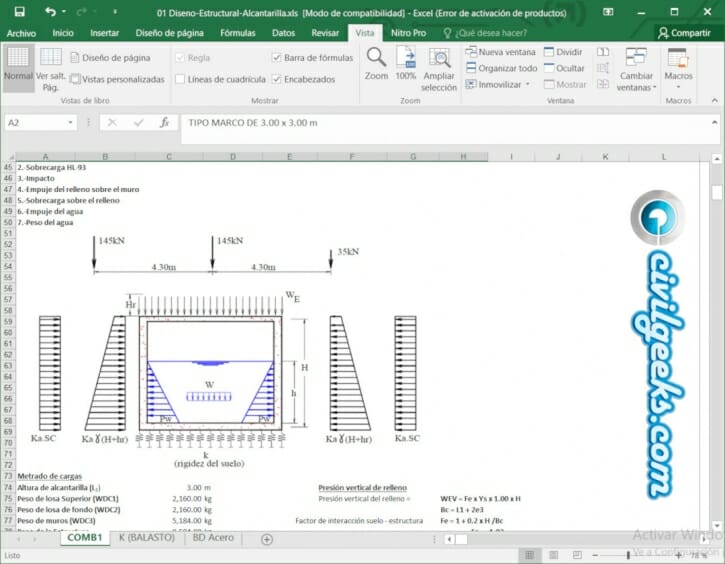Open the Fórmulas tab
Image resolution: width=725 pixels, height=564 pixels.
(x=238, y=33)
